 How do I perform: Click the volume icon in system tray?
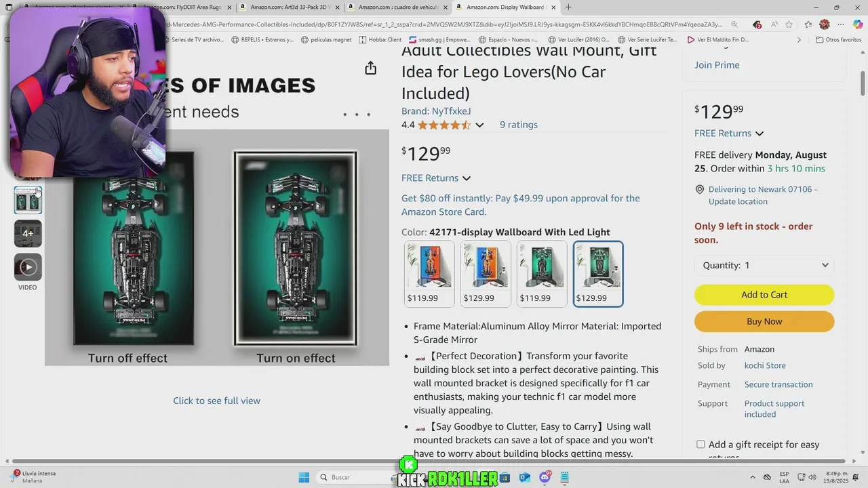coord(812,477)
